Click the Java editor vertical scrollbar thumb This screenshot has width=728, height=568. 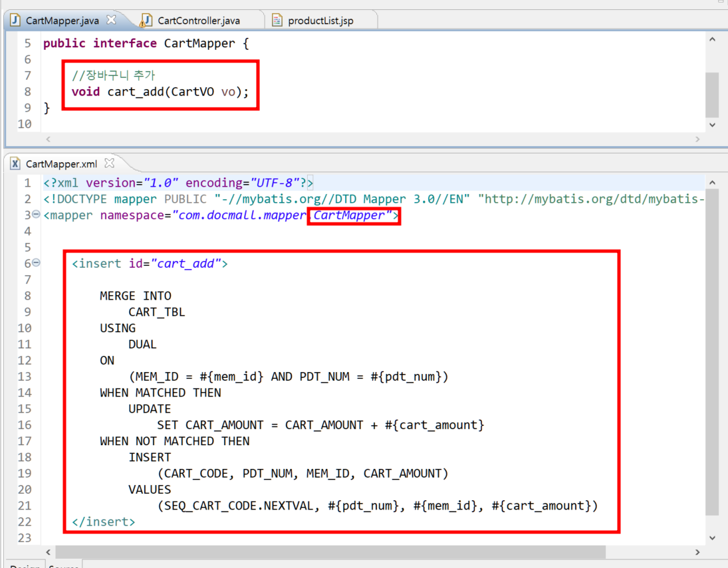(712, 94)
